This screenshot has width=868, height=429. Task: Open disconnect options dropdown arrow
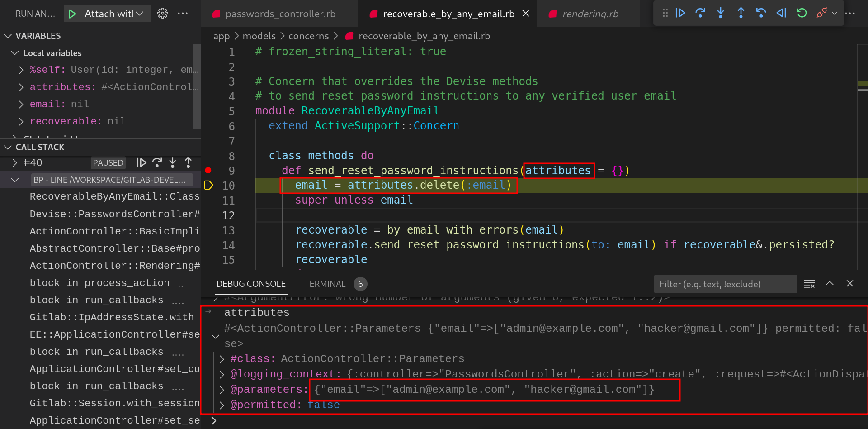[835, 13]
